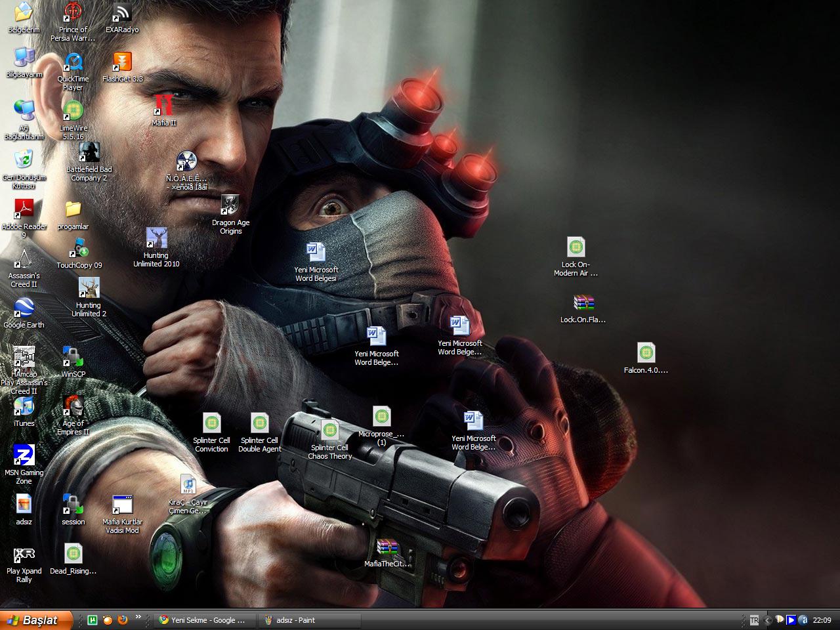840x630 pixels.
Task: Launch Battlefield Bad Company 2 shortcut
Action: point(89,152)
